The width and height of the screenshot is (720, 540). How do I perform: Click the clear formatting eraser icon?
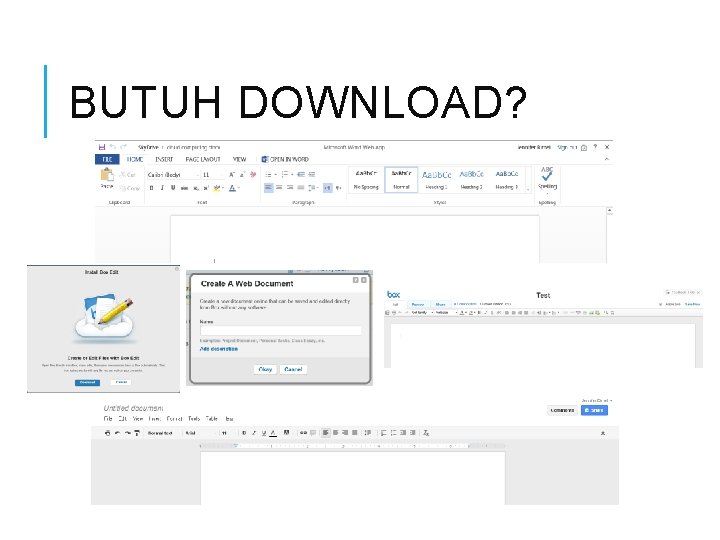pyautogui.click(x=253, y=174)
